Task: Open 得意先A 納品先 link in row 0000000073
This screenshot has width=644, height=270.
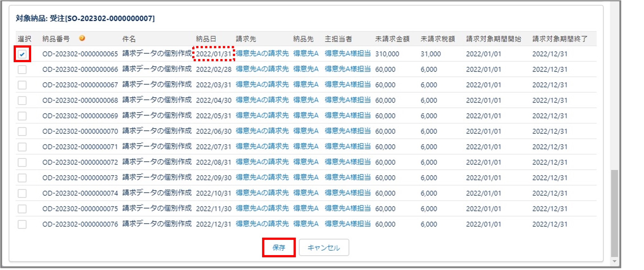Action: 306,178
